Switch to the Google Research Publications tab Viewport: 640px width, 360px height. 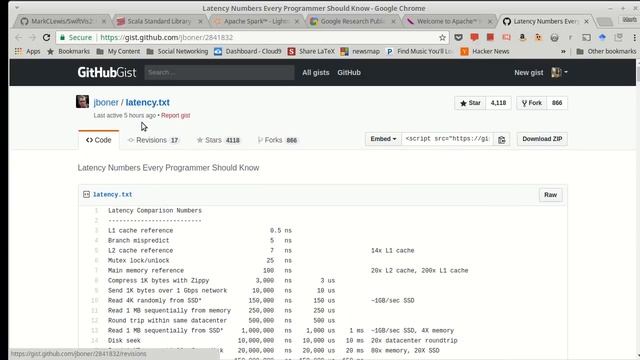coord(353,21)
